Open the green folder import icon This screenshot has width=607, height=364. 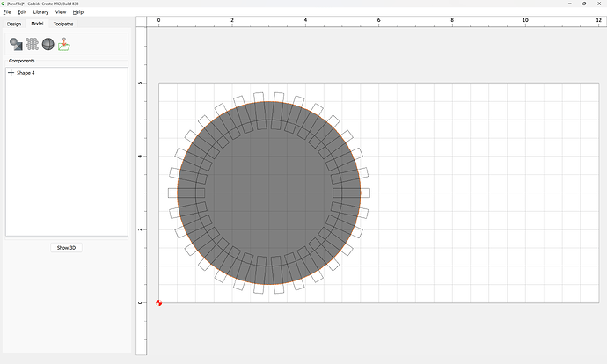[x=64, y=43]
